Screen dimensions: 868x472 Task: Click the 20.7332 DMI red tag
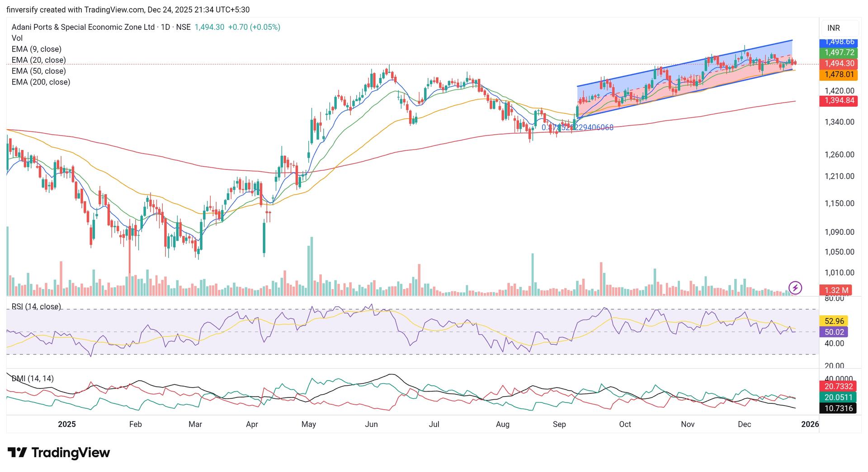click(839, 386)
